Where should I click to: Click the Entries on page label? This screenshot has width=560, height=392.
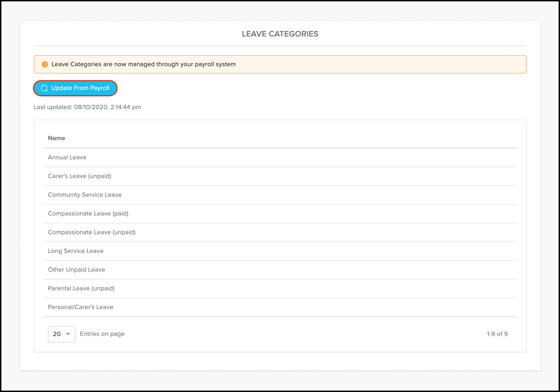coord(102,334)
